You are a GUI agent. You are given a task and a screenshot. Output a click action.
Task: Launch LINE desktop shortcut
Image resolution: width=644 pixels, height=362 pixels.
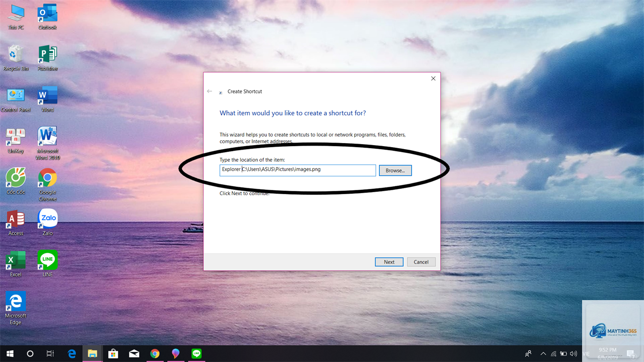pos(48,264)
